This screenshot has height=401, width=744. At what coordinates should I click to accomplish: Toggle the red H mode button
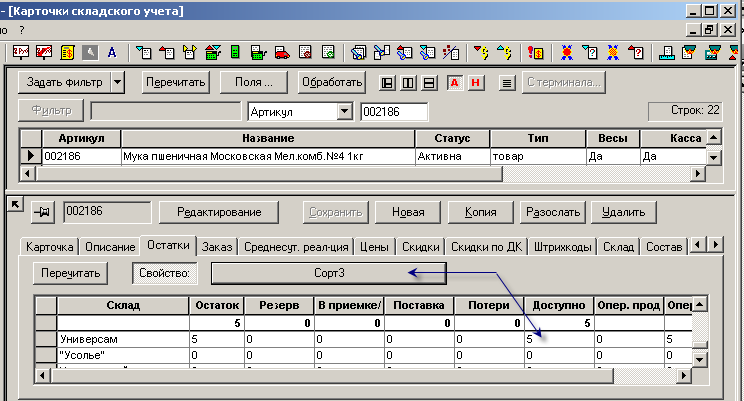tap(475, 83)
